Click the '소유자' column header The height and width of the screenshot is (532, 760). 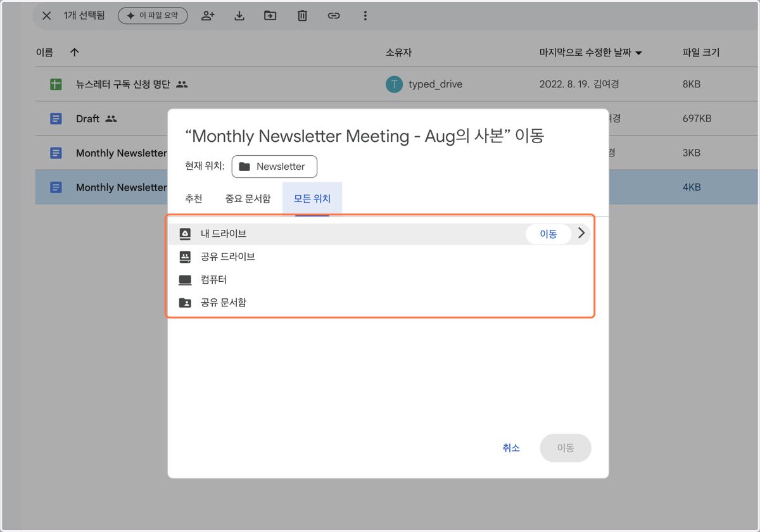click(398, 53)
